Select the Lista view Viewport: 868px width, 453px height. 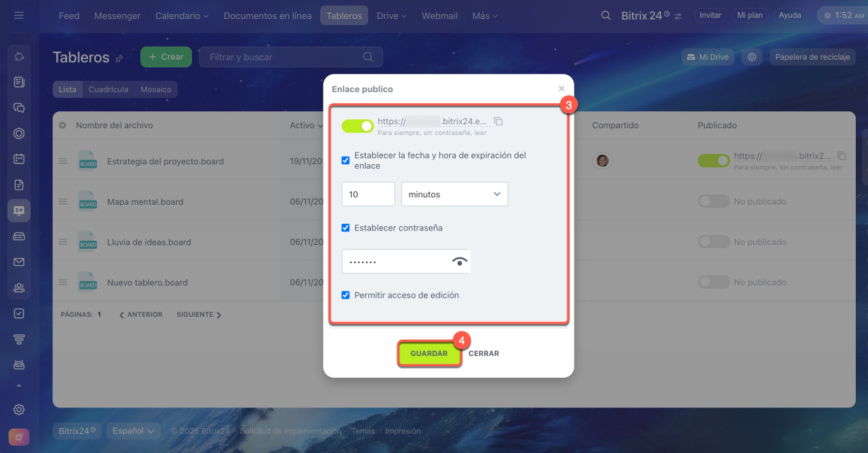[68, 90]
